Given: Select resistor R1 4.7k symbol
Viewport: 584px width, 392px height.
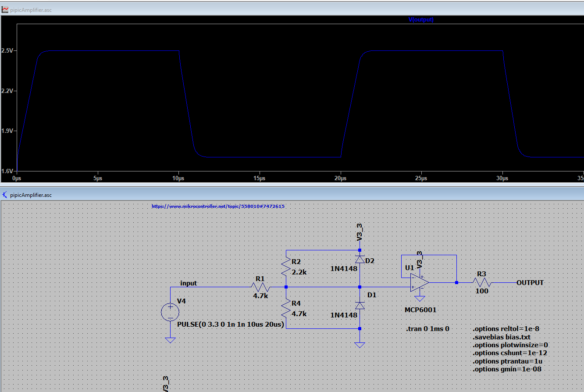Looking at the screenshot, I should (x=260, y=288).
